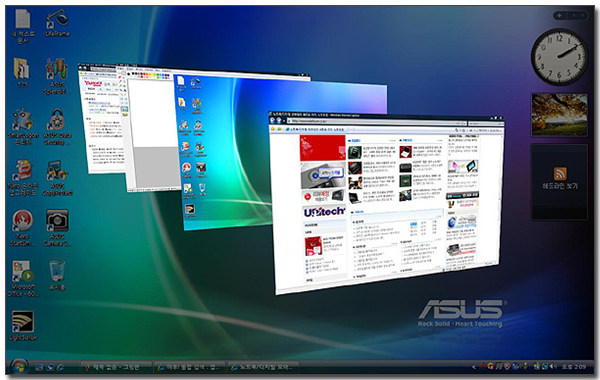Select the ASUS Camera shortcut icon

[57, 228]
